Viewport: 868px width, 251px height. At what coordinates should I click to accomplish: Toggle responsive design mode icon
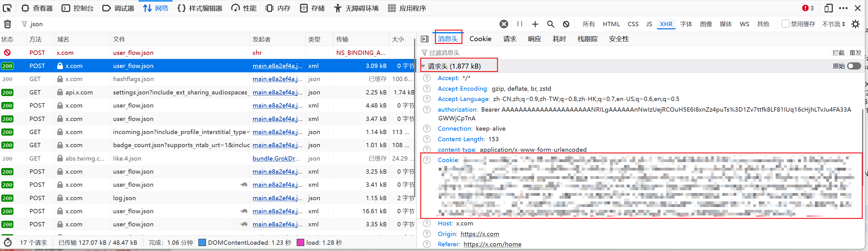tap(828, 8)
